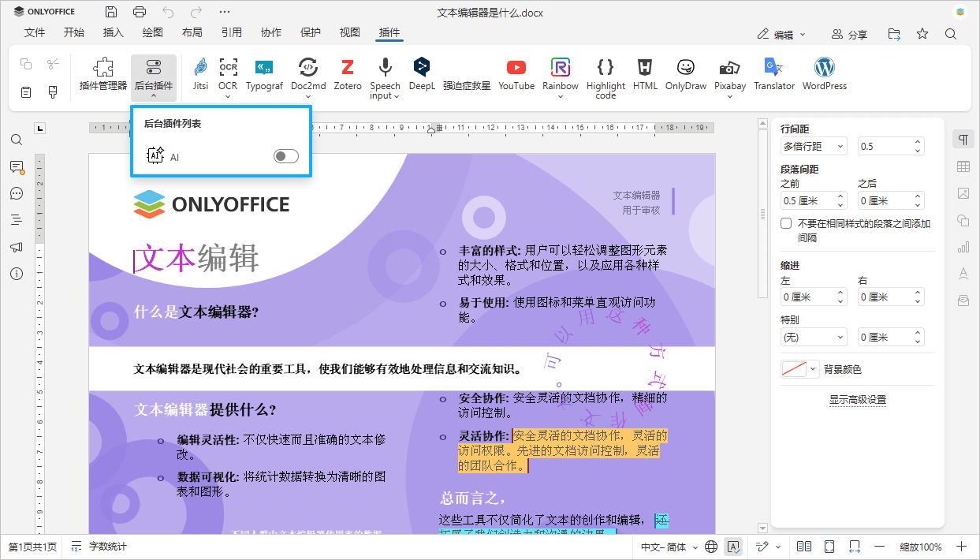
Task: Open the 引用 ribbon tab
Action: tap(231, 32)
